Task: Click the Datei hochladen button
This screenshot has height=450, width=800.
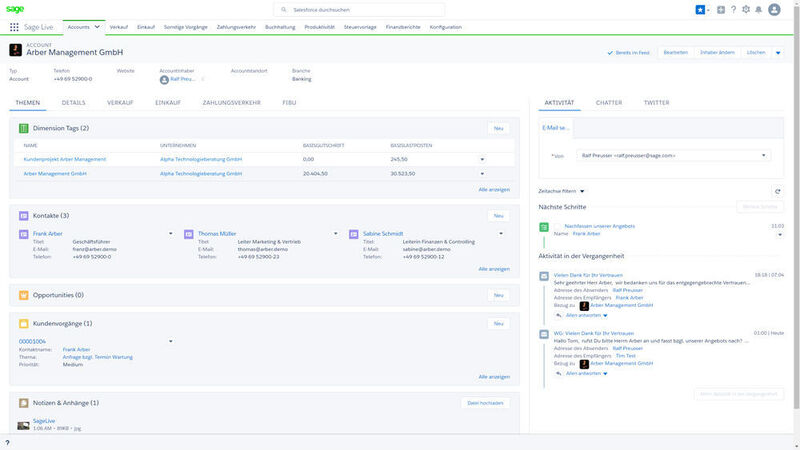Action: [485, 403]
